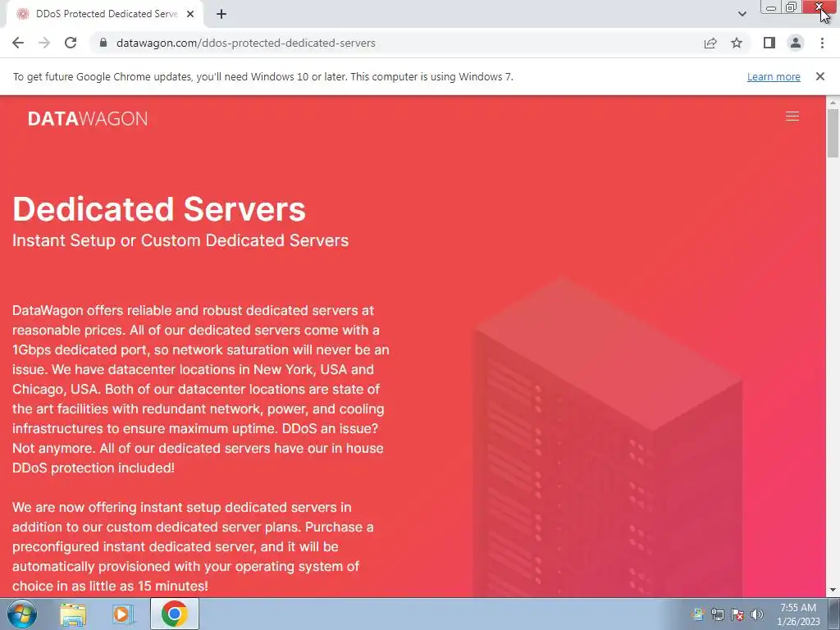Open the Chrome profile menu
The width and height of the screenshot is (840, 630).
[796, 43]
